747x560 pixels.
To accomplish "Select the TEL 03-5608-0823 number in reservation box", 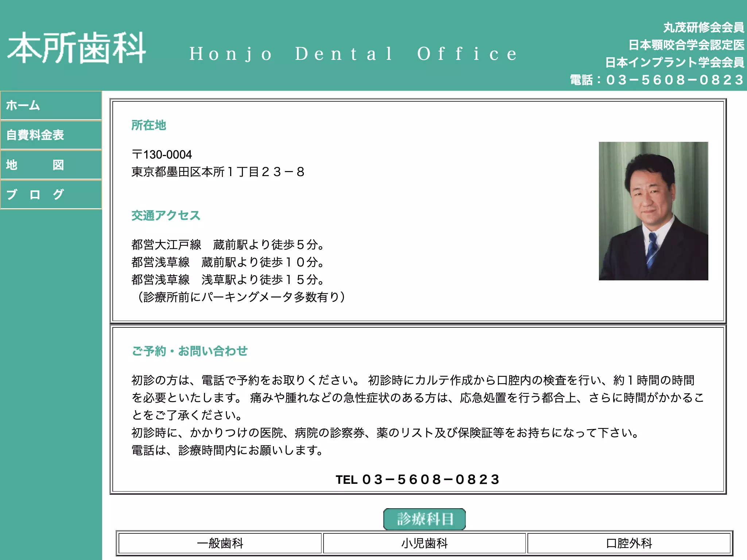I will [418, 479].
